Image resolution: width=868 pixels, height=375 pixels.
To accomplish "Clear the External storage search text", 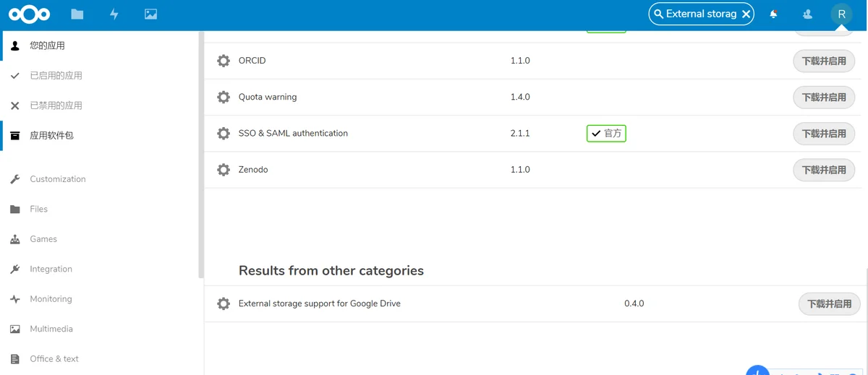I will (746, 14).
